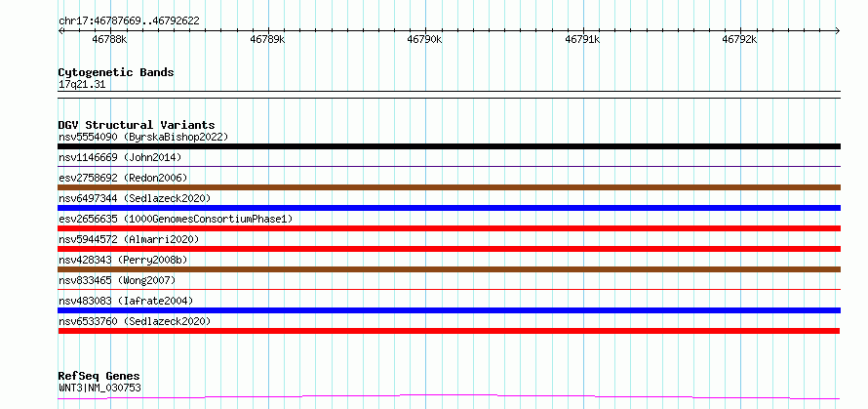868x409 pixels.
Task: Click the chr17:46787669..46792622 coordinate label
Action: 129,21
